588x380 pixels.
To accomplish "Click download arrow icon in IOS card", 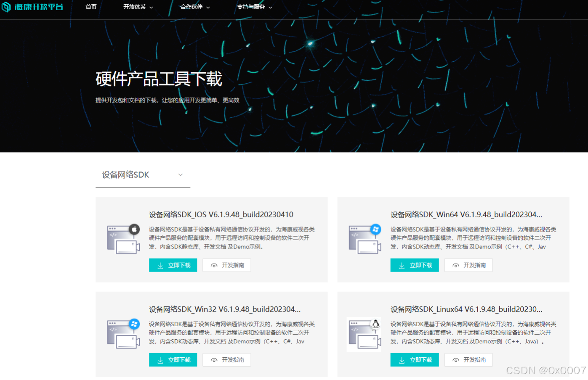I will [x=160, y=266].
